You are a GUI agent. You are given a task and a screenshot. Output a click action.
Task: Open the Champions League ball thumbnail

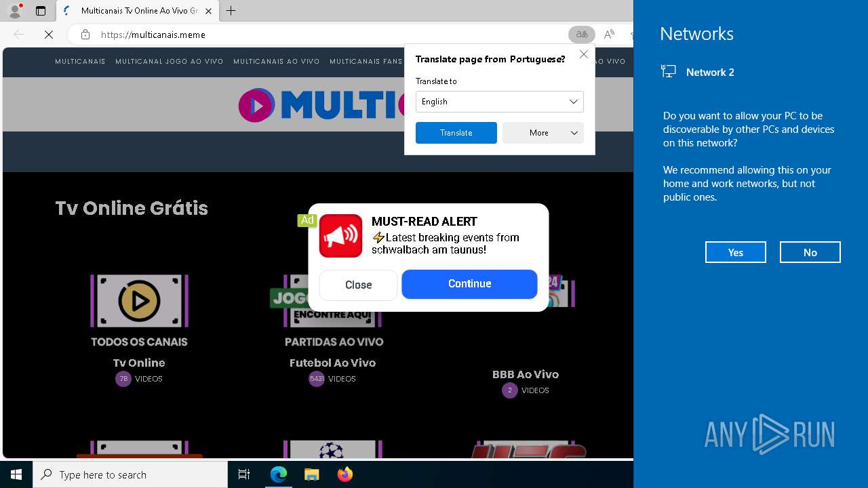(x=332, y=449)
